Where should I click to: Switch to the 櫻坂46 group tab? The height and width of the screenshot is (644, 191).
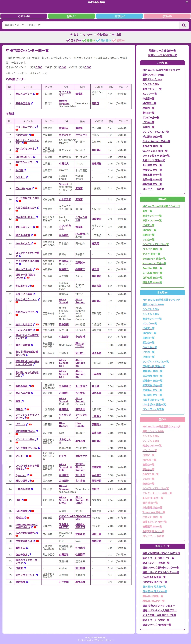tap(167, 16)
